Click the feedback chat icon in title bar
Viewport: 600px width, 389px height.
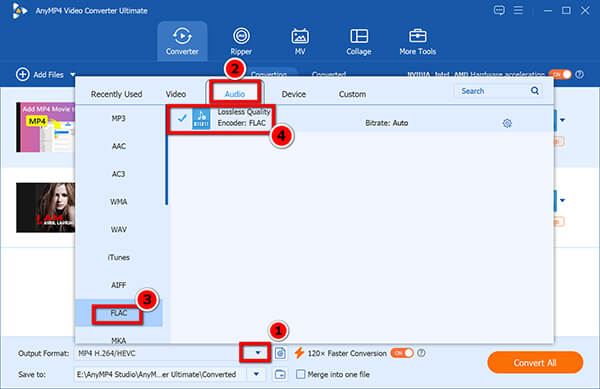[x=499, y=10]
